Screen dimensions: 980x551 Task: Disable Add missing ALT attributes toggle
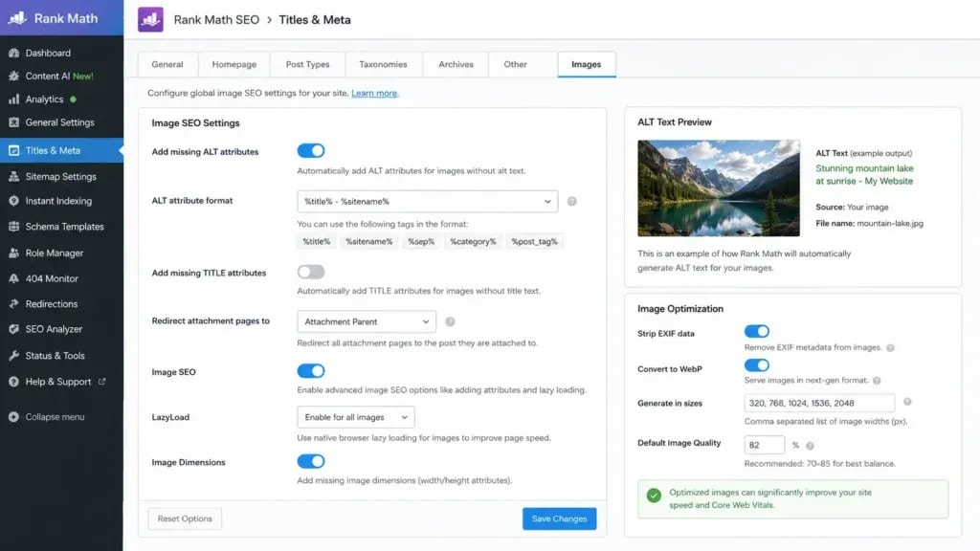click(x=311, y=150)
